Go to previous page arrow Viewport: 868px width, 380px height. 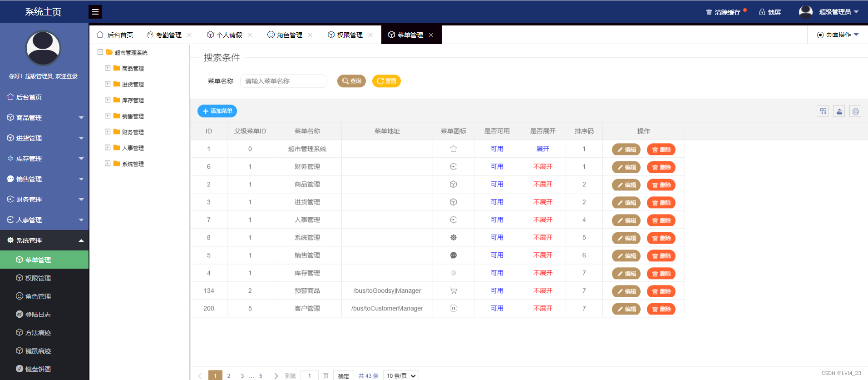click(200, 376)
